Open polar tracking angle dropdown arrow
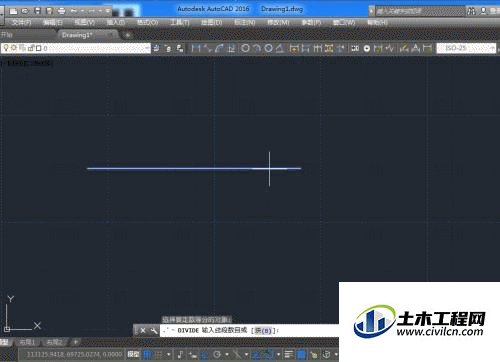This screenshot has height=362, width=500. pyautogui.click(x=227, y=354)
